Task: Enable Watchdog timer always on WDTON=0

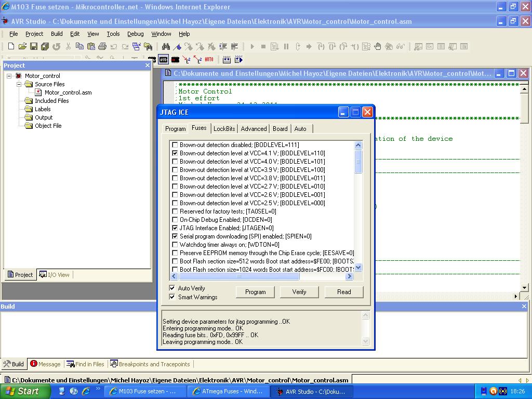Action: click(x=175, y=245)
